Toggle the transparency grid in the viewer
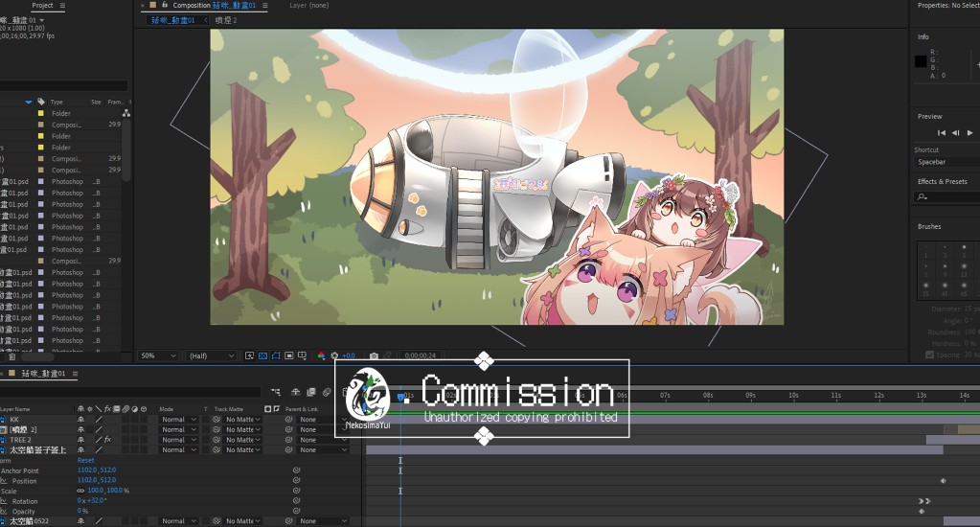This screenshot has width=980, height=527. tap(262, 355)
